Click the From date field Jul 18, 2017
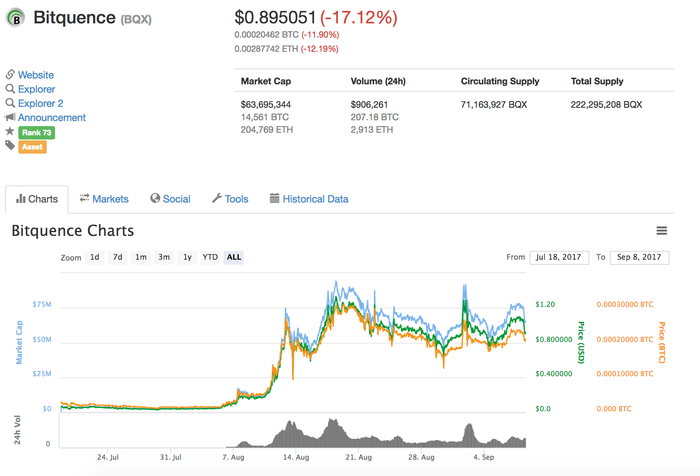Image resolution: width=700 pixels, height=476 pixels. [559, 258]
